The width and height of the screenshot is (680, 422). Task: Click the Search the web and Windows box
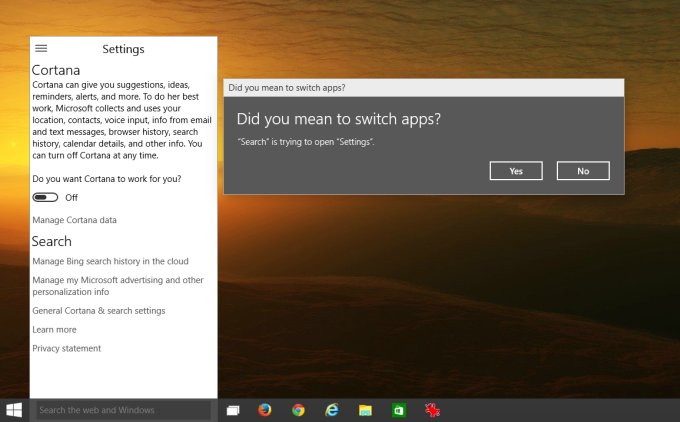[122, 410]
